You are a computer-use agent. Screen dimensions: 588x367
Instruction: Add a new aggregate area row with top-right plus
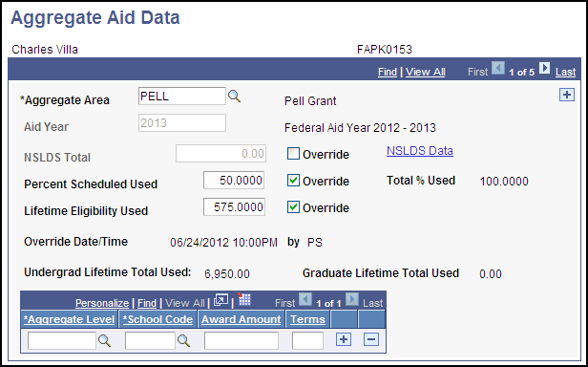[x=567, y=95]
